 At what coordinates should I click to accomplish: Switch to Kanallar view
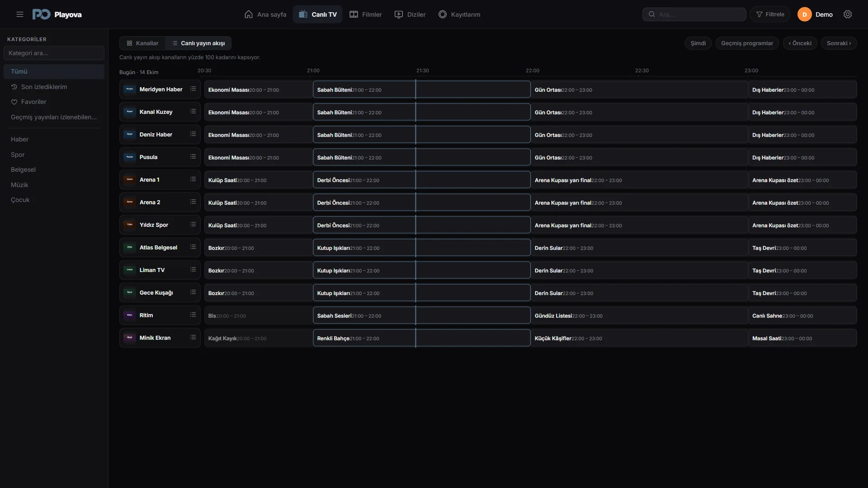(142, 43)
